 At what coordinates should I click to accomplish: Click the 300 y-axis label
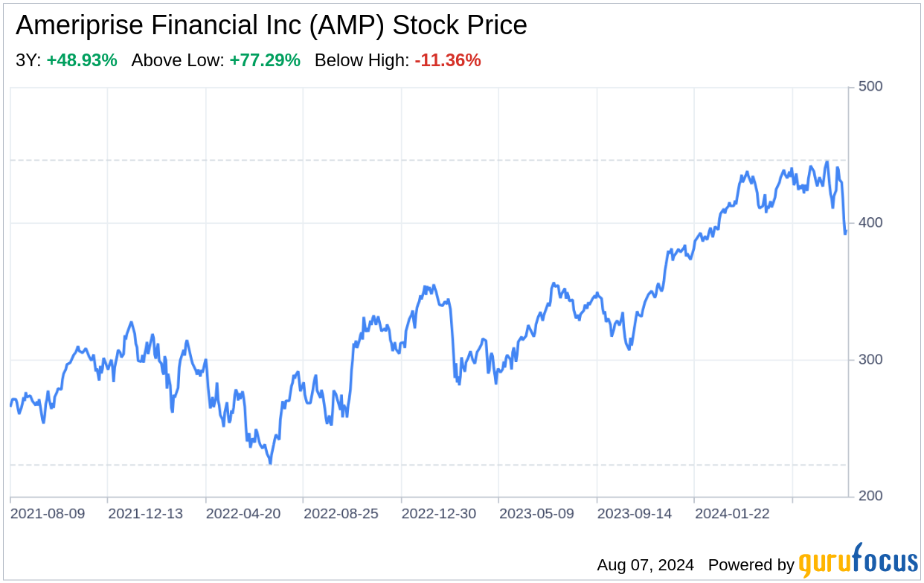pos(870,360)
